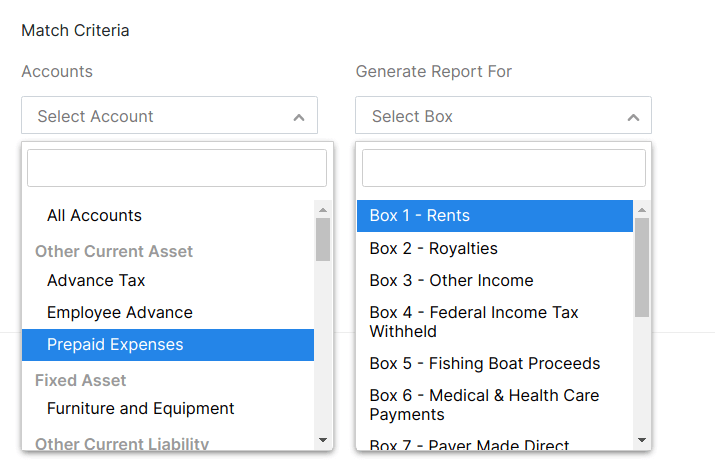Screen dimensions: 715x475
Task: Collapse the Select Box dropdown chevron
Action: point(632,117)
